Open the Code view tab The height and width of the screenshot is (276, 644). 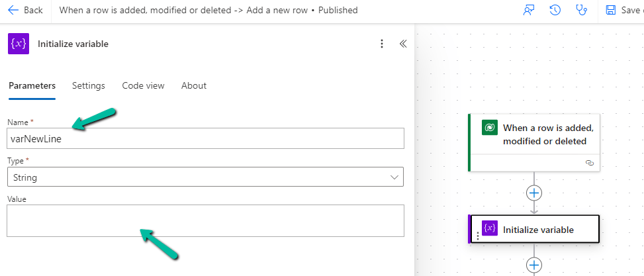pyautogui.click(x=143, y=85)
